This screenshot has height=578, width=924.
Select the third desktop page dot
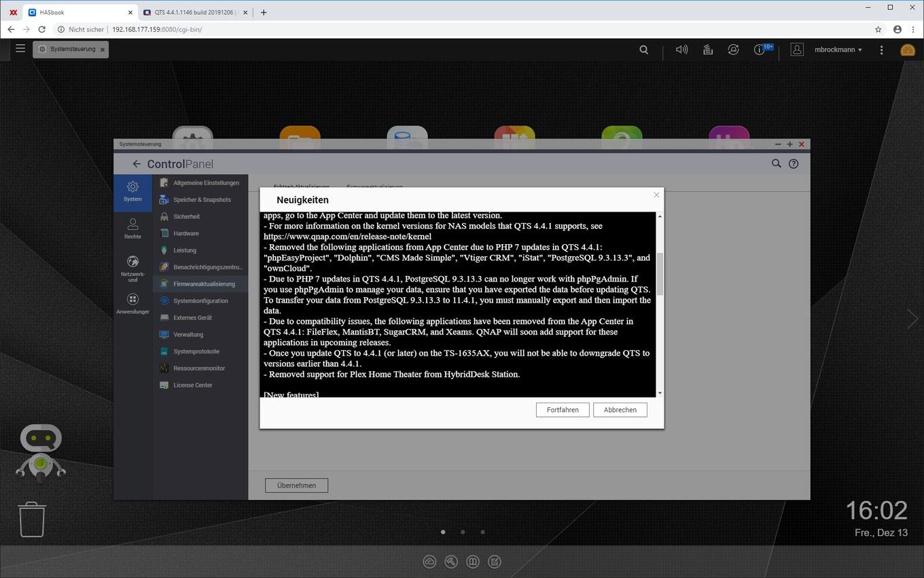tap(482, 532)
